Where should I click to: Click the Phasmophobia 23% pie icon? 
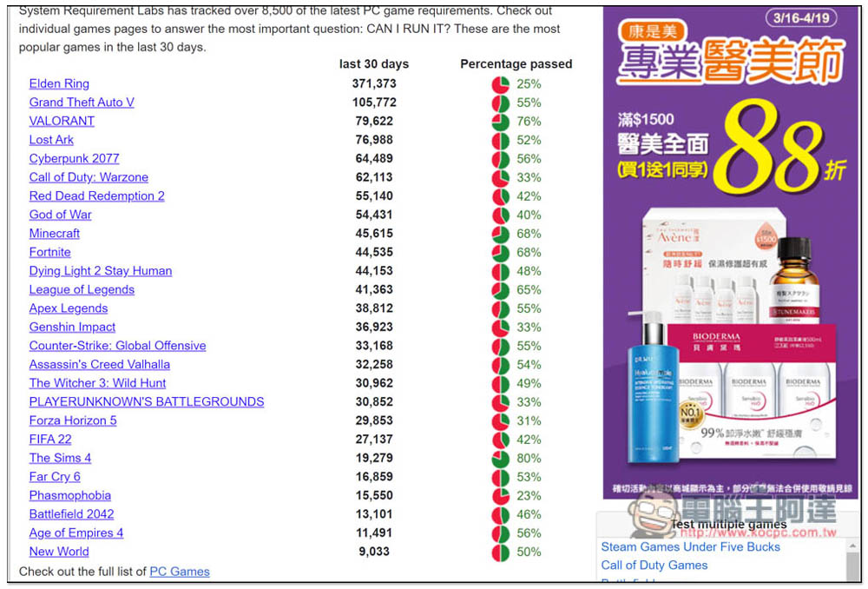pos(501,496)
